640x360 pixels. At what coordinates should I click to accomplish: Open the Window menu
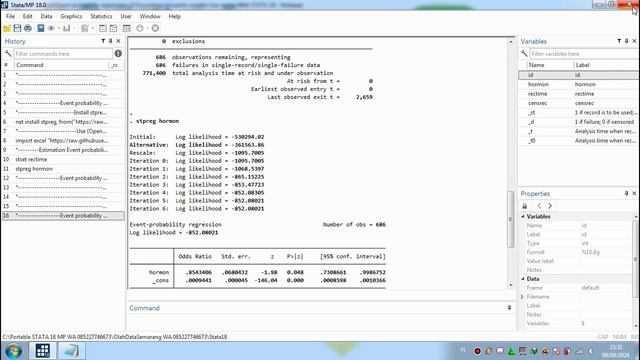pyautogui.click(x=150, y=16)
